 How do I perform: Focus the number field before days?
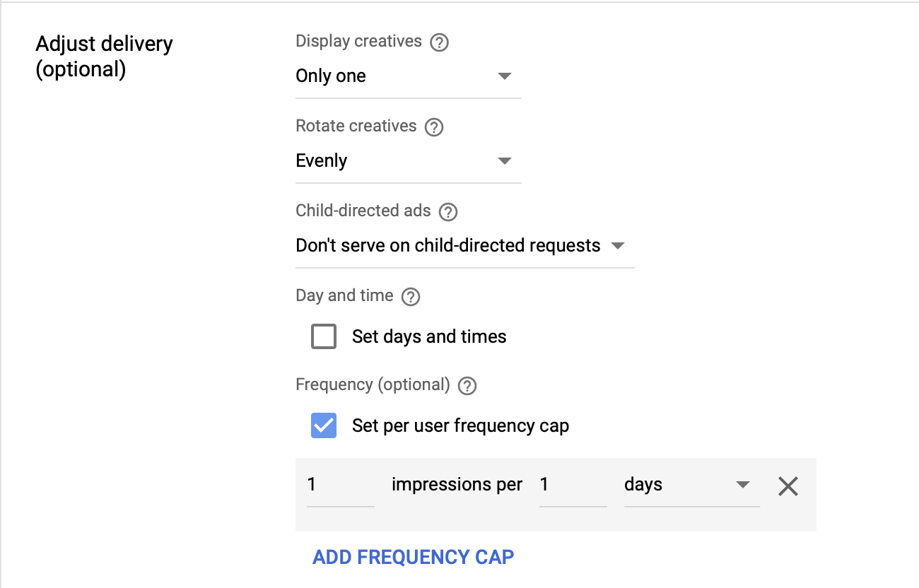(573, 486)
